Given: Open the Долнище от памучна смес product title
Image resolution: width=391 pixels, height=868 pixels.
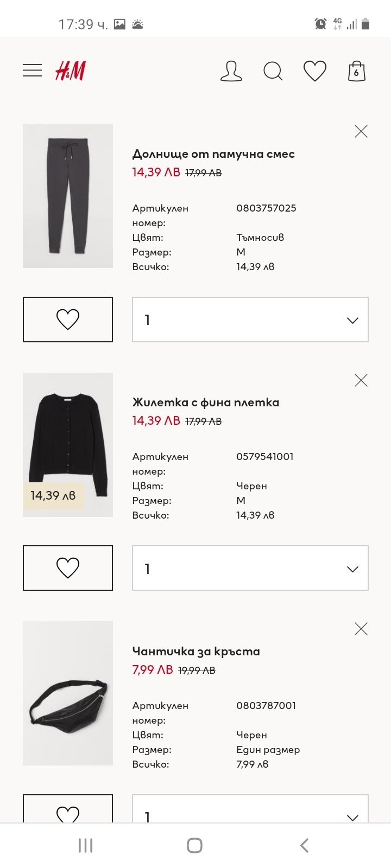Looking at the screenshot, I should 213,154.
